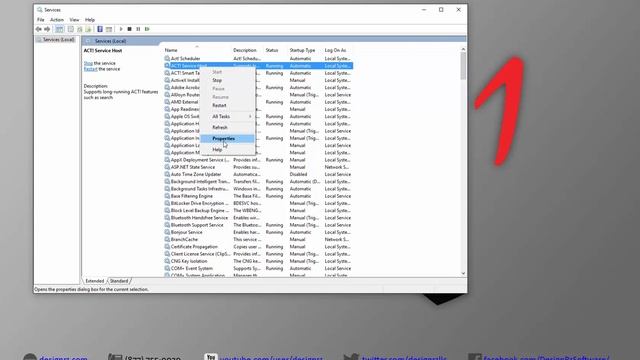Click the Stop the service link

88,63
